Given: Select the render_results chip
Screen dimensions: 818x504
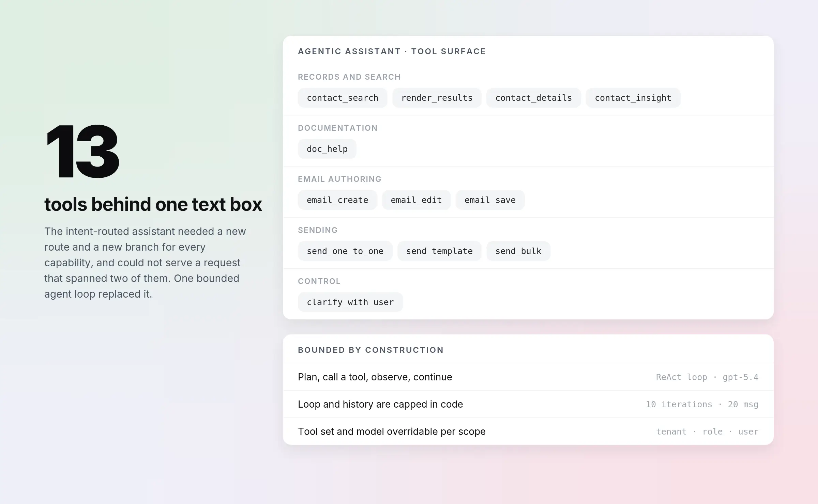Looking at the screenshot, I should [x=437, y=98].
